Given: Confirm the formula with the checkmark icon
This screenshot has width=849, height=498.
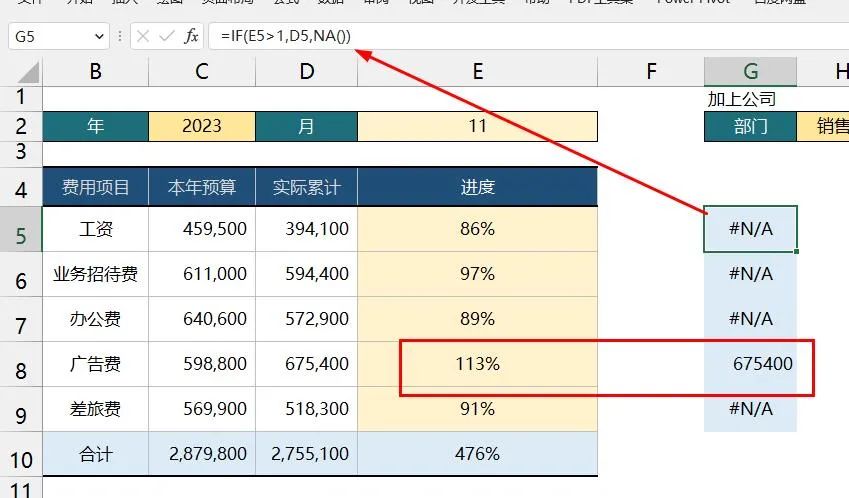Looking at the screenshot, I should [x=167, y=36].
